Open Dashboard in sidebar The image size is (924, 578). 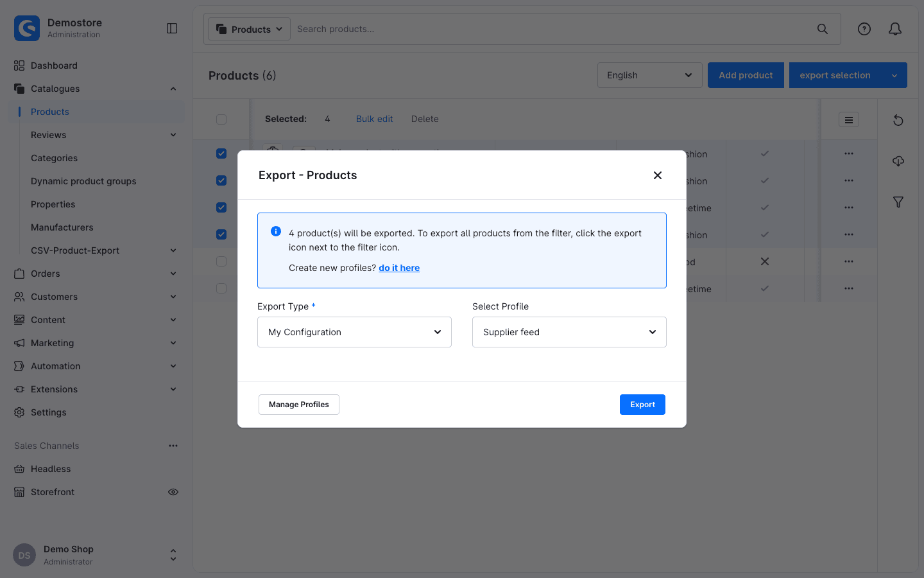pos(54,66)
